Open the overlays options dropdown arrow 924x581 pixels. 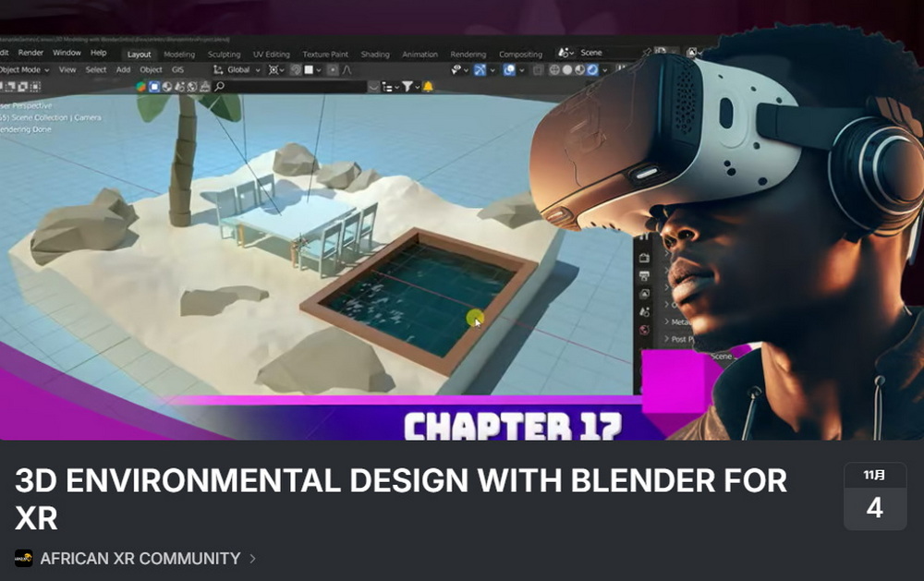[x=522, y=70]
